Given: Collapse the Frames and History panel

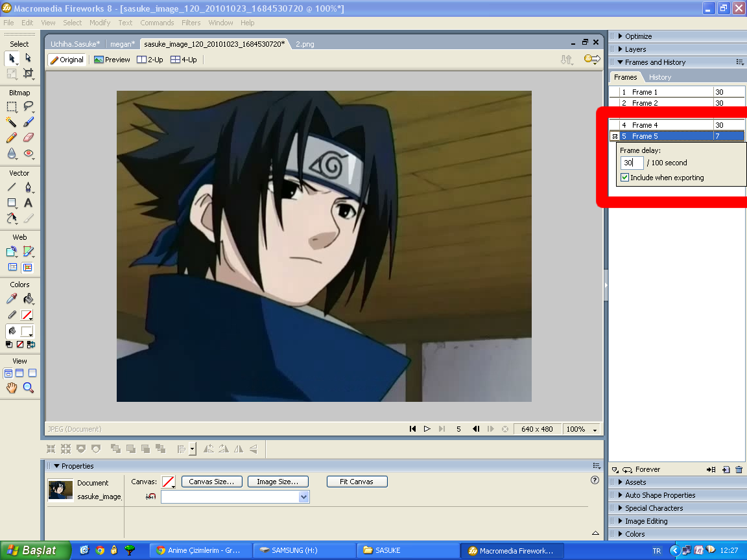Looking at the screenshot, I should (621, 62).
